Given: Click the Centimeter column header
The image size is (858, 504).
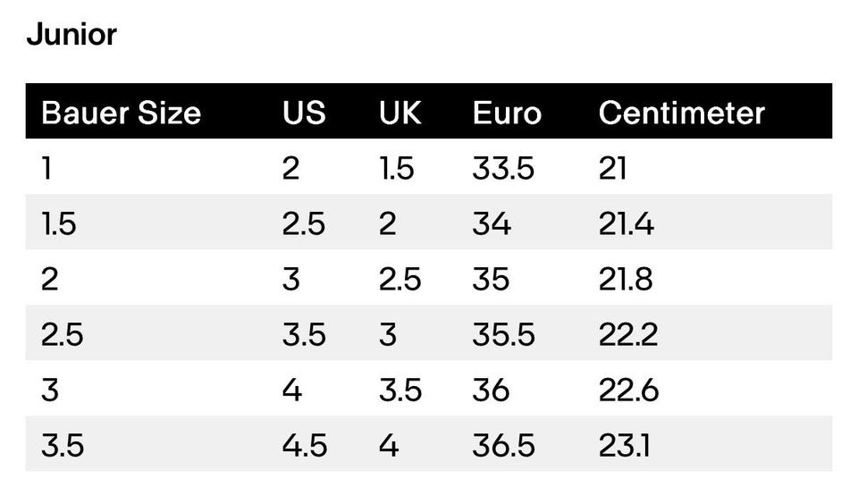Looking at the screenshot, I should point(681,113).
